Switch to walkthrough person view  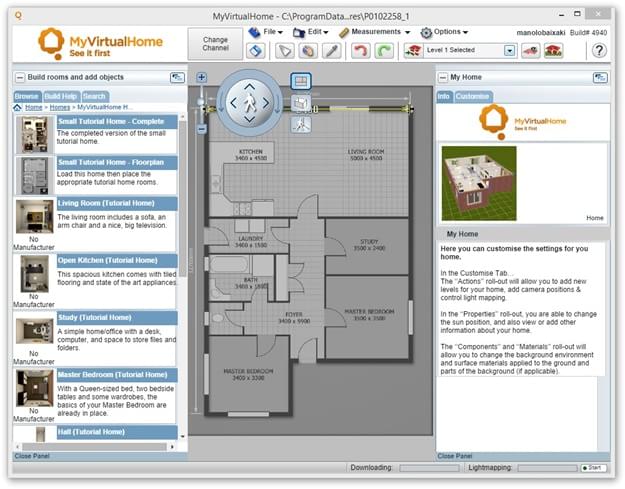(301, 125)
